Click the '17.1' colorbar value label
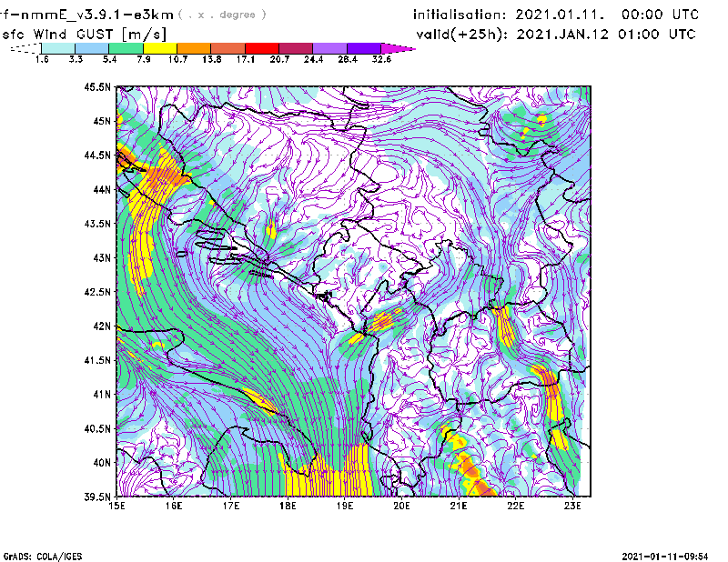 point(246,59)
